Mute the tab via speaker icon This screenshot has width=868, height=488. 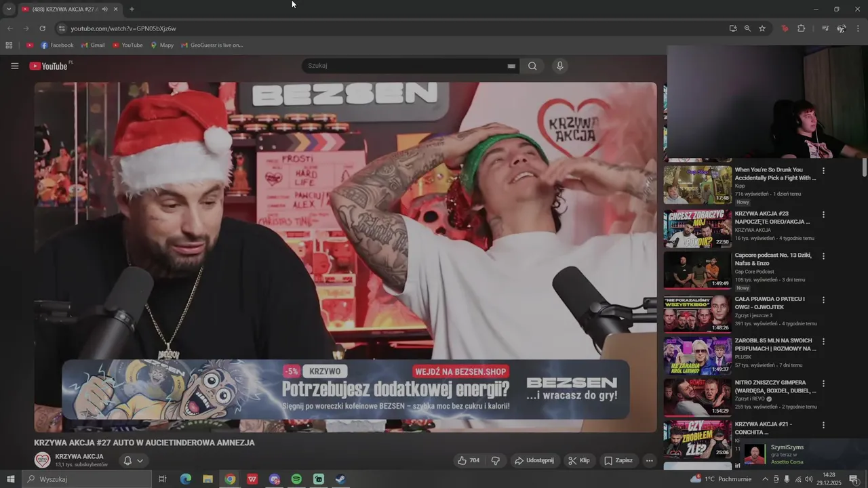104,9
